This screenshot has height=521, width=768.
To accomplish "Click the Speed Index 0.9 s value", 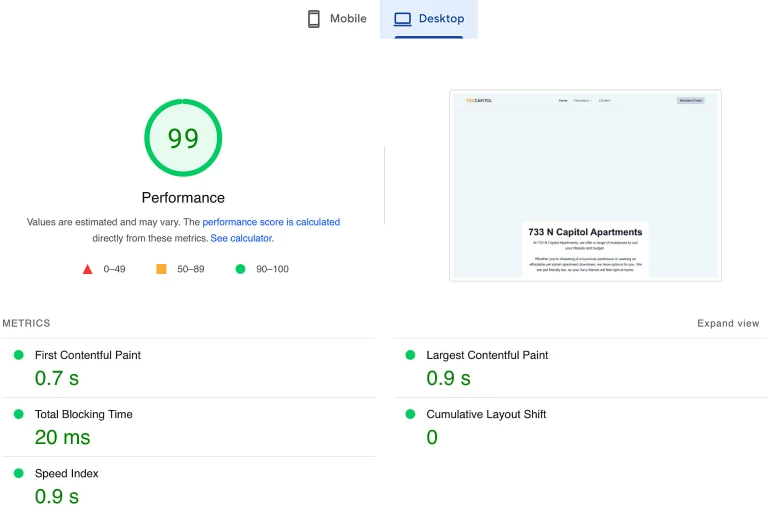I will 57,496.
